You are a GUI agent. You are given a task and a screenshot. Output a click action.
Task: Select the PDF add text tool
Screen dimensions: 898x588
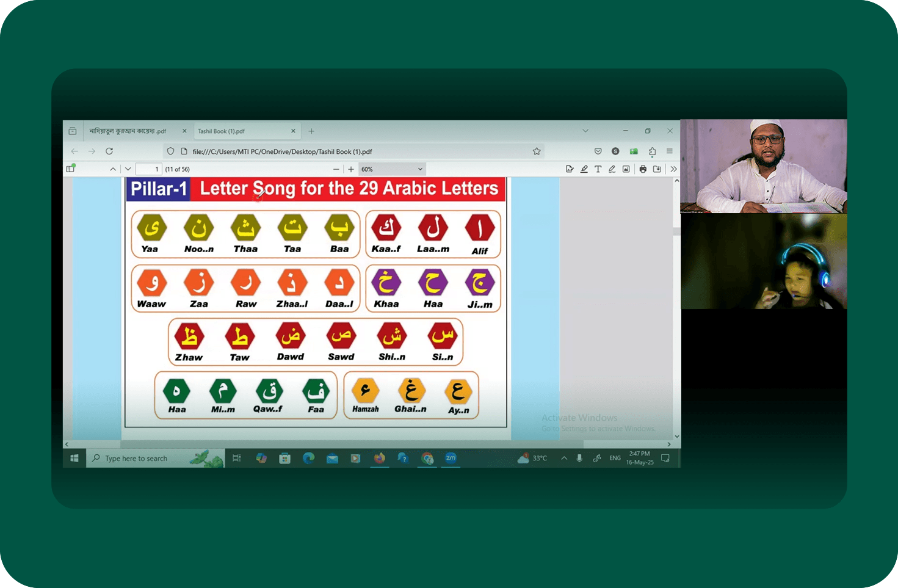click(x=598, y=169)
